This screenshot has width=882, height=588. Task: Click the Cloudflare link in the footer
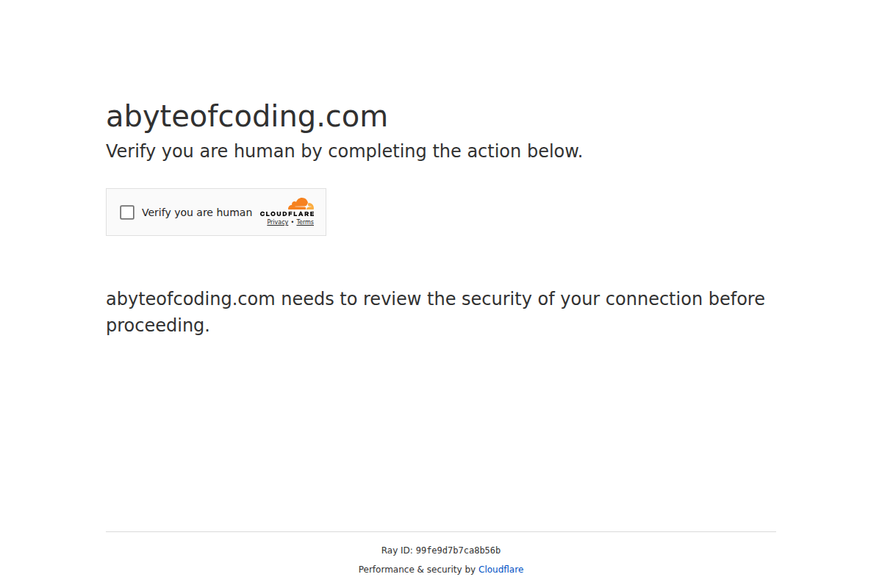point(501,569)
